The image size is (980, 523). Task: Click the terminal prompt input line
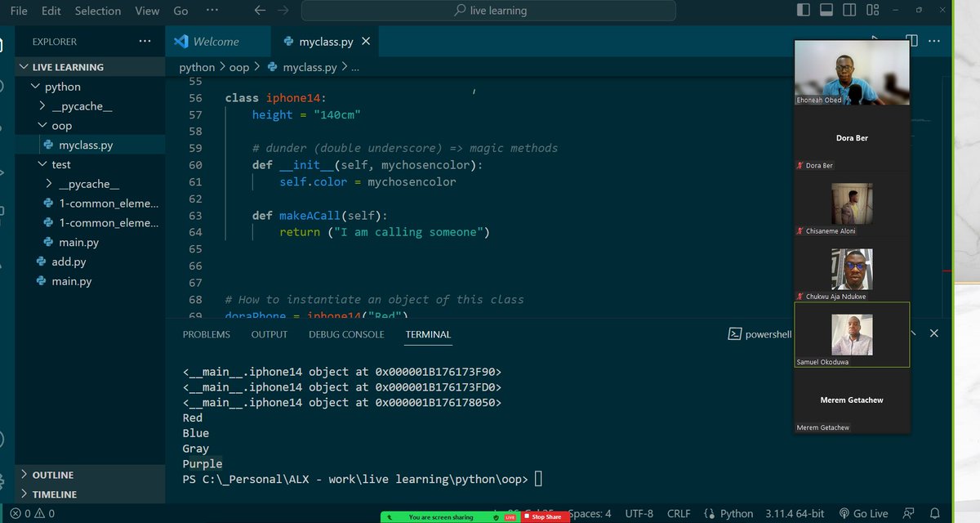tap(363, 478)
